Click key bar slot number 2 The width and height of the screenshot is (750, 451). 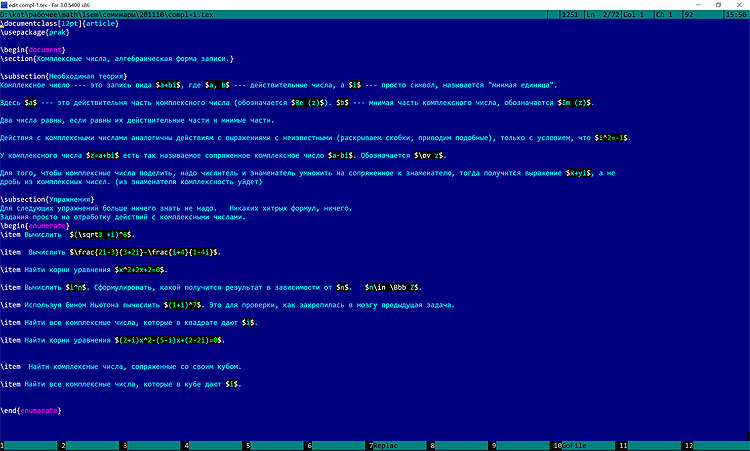point(94,445)
